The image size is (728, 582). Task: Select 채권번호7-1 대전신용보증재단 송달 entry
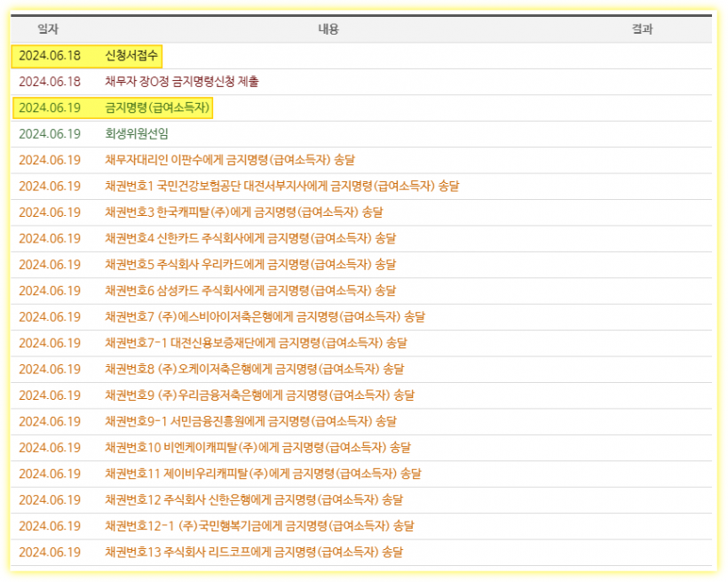coord(256,343)
